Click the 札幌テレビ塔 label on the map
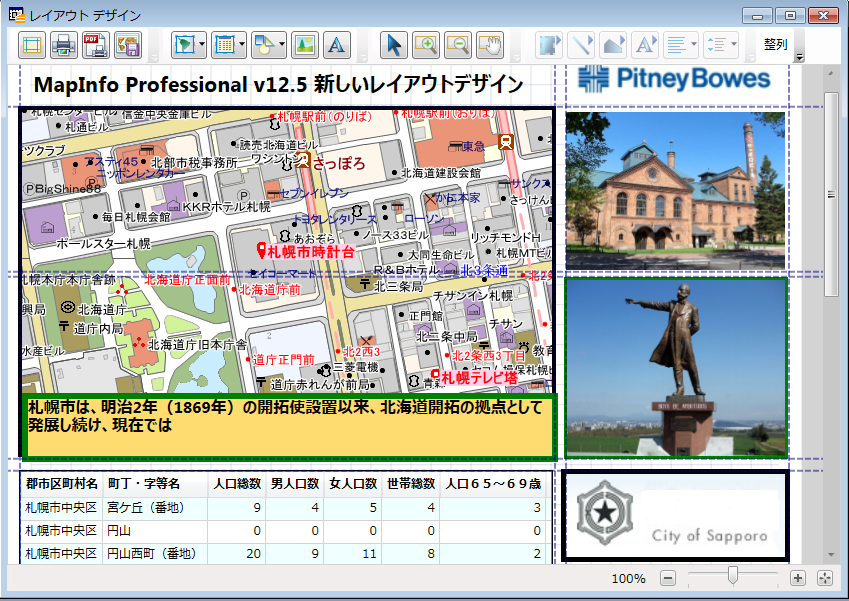The height and width of the screenshot is (601, 849). click(x=480, y=377)
